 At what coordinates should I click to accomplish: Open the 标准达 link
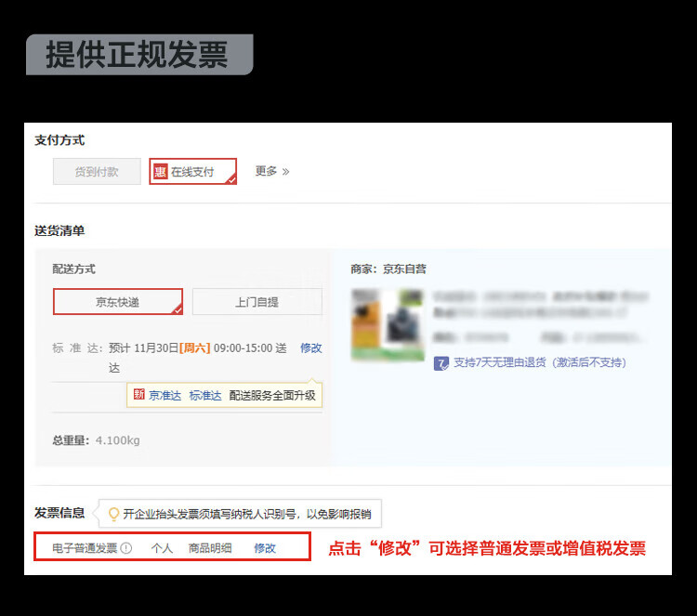[205, 395]
